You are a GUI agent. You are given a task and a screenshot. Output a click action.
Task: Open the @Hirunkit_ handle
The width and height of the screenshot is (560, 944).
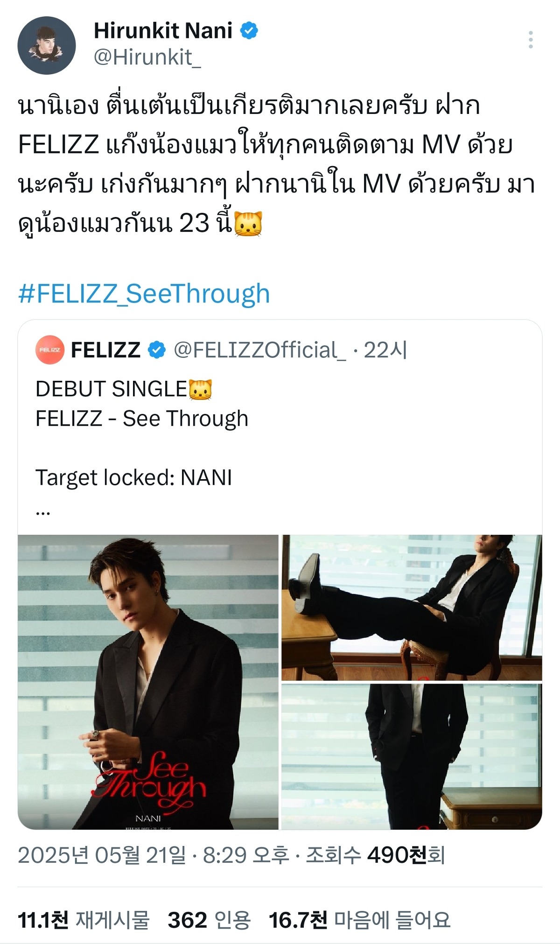pyautogui.click(x=147, y=58)
